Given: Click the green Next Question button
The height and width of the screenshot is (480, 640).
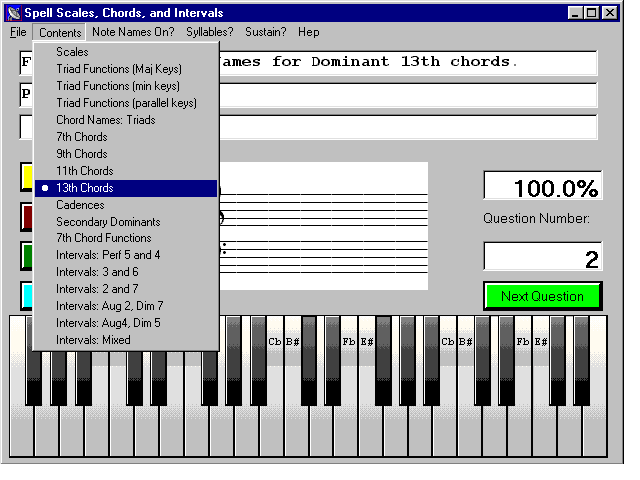Looking at the screenshot, I should tap(542, 296).
